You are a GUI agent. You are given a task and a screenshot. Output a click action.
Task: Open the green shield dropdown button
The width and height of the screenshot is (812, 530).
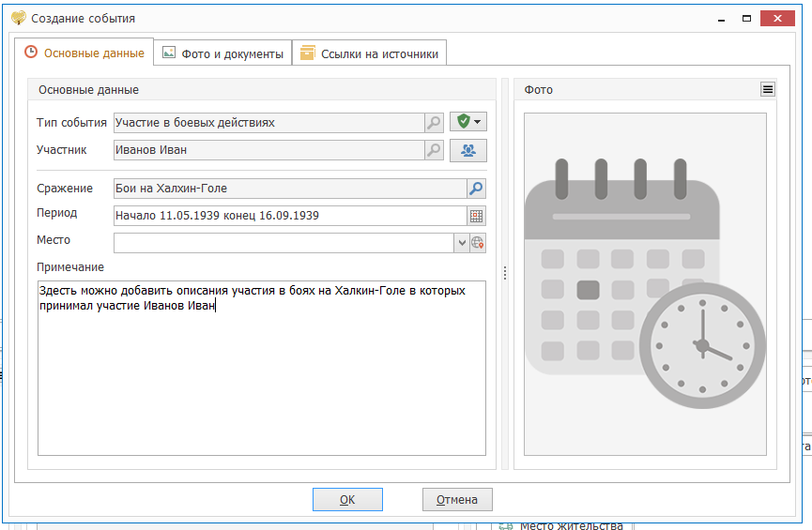coord(467,123)
